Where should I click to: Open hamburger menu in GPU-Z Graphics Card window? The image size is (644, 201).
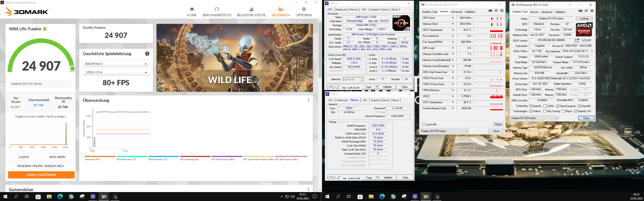click(592, 11)
